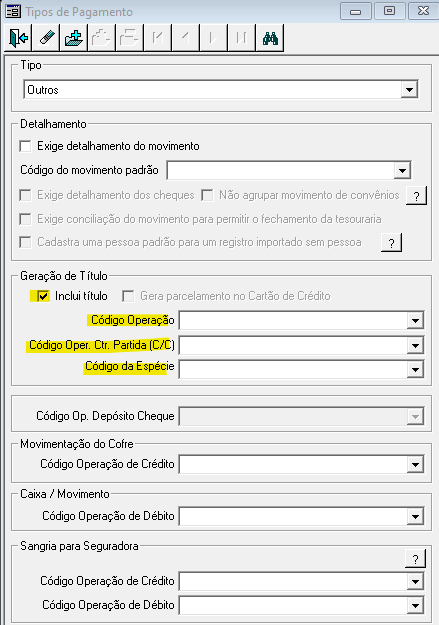Screen dimensions: 439x625
Task: Click the window icon beside Tipos de Pagamento
Action: tap(13, 12)
